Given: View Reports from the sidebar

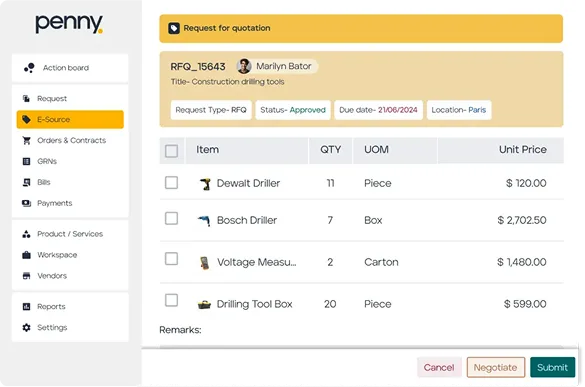Looking at the screenshot, I should [x=70, y=306].
